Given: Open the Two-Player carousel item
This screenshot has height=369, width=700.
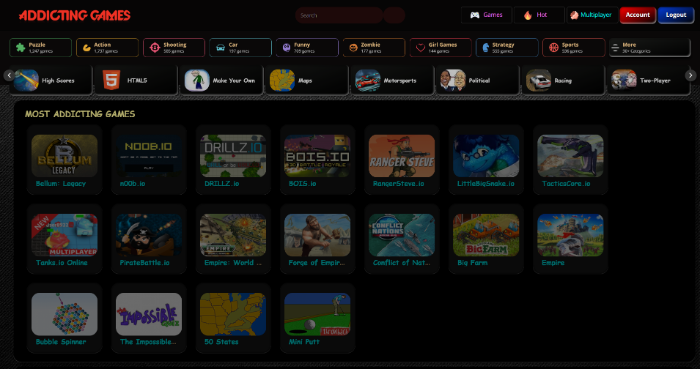Looking at the screenshot, I should (x=648, y=80).
